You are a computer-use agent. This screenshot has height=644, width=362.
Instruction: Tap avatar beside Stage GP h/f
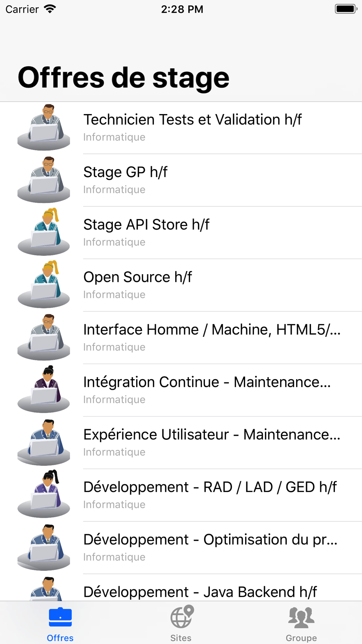pos(44,180)
